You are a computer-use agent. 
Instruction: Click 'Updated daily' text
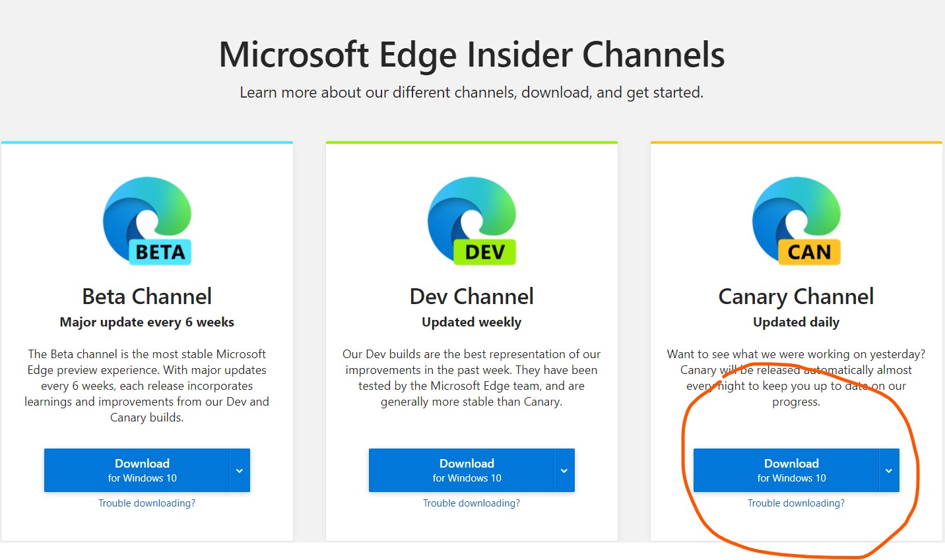coord(797,322)
